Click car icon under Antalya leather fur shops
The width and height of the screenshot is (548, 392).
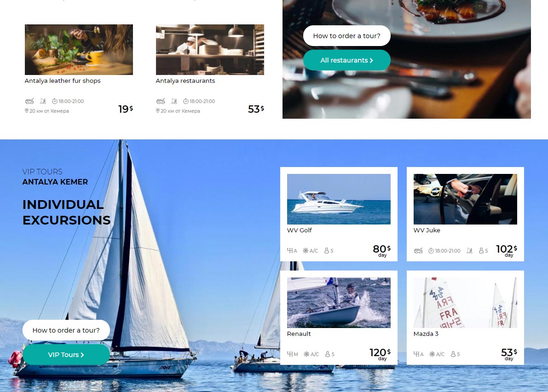[29, 101]
